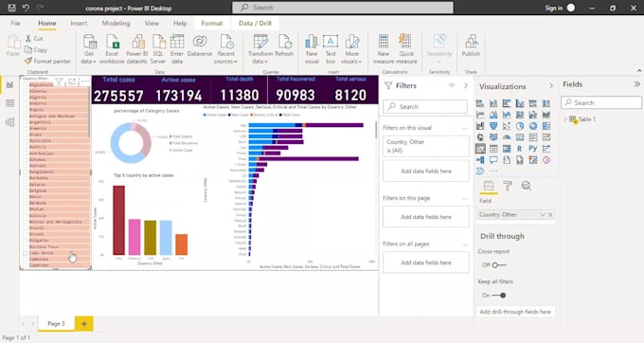Switch to Report view in left sidebar
Viewport: 644px width, 343px height.
coord(9,85)
